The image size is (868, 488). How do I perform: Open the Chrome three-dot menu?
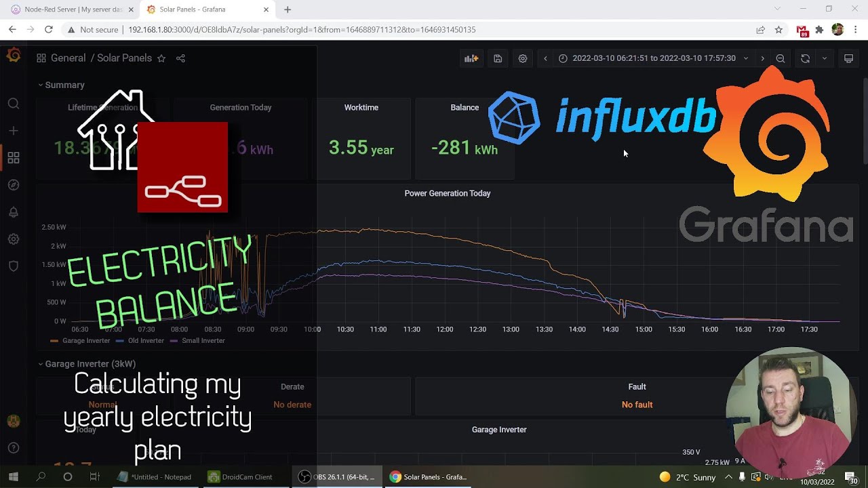tap(856, 30)
